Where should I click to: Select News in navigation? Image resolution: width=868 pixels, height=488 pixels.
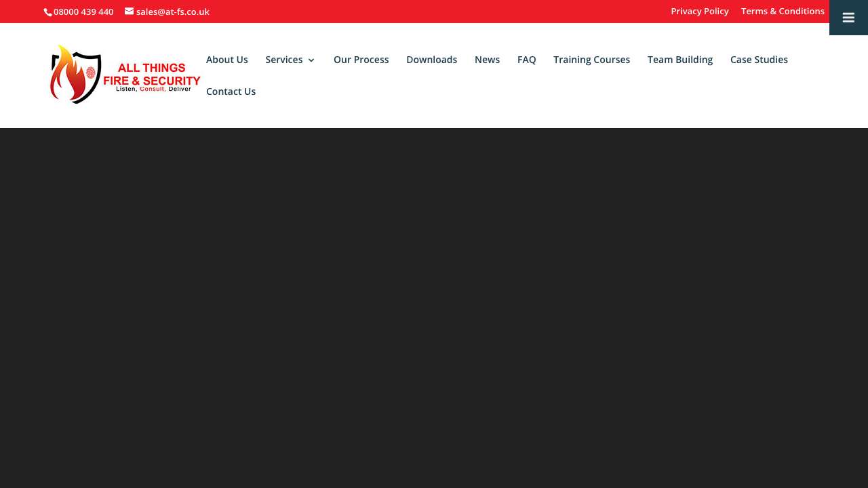[x=487, y=60]
